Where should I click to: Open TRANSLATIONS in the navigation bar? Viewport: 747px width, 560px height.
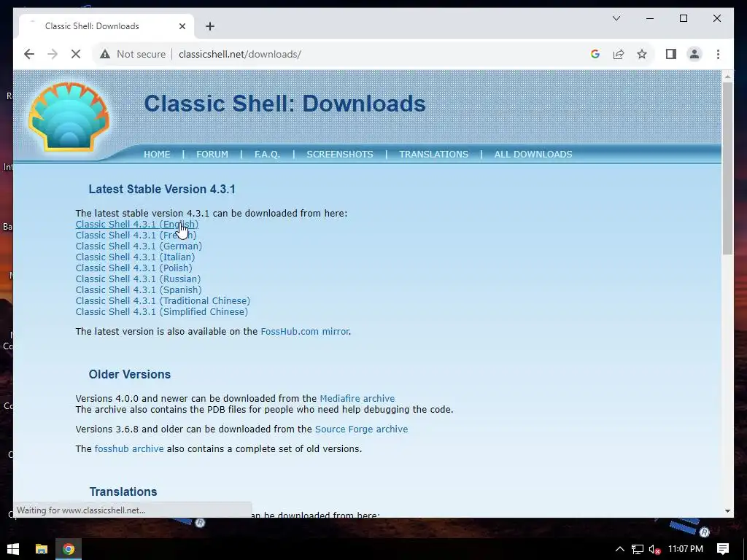(433, 155)
